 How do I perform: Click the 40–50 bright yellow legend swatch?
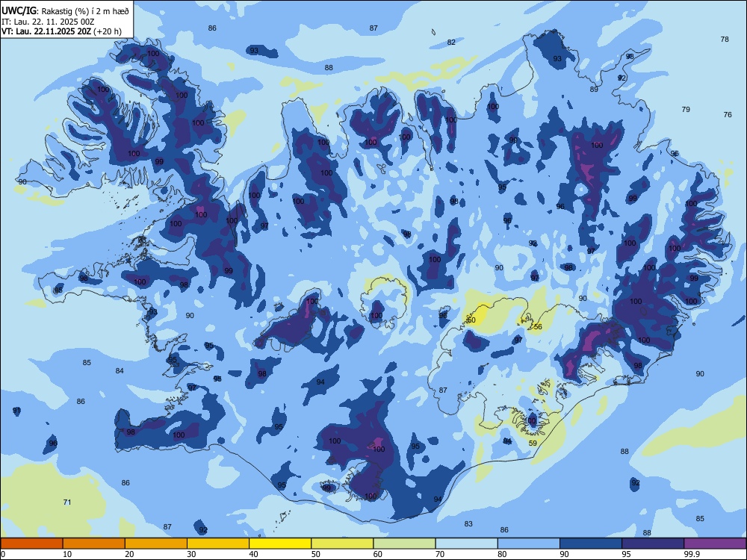pos(280,544)
